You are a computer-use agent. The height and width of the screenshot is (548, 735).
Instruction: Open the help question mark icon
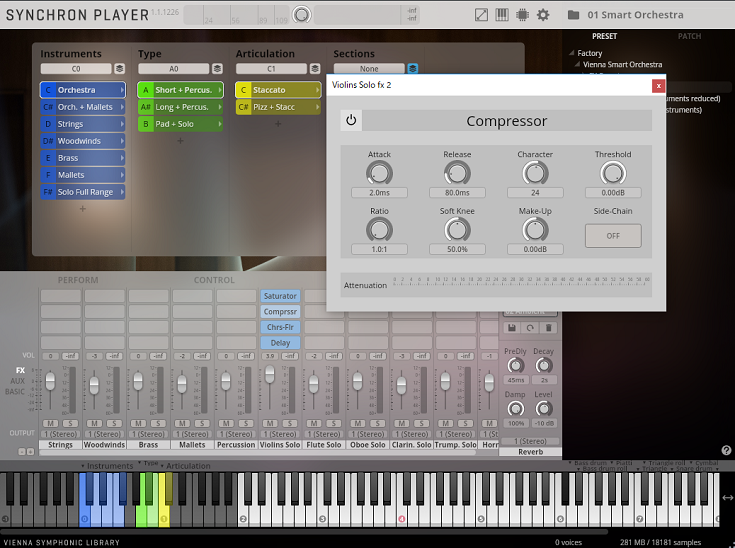pos(726,450)
